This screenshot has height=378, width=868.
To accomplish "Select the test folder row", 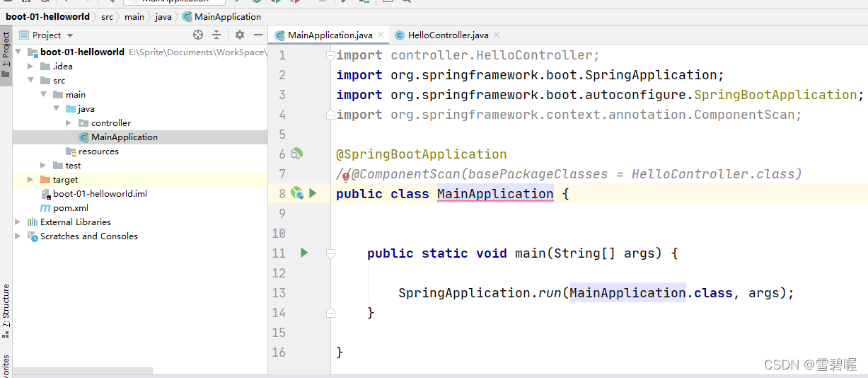I will 140,165.
